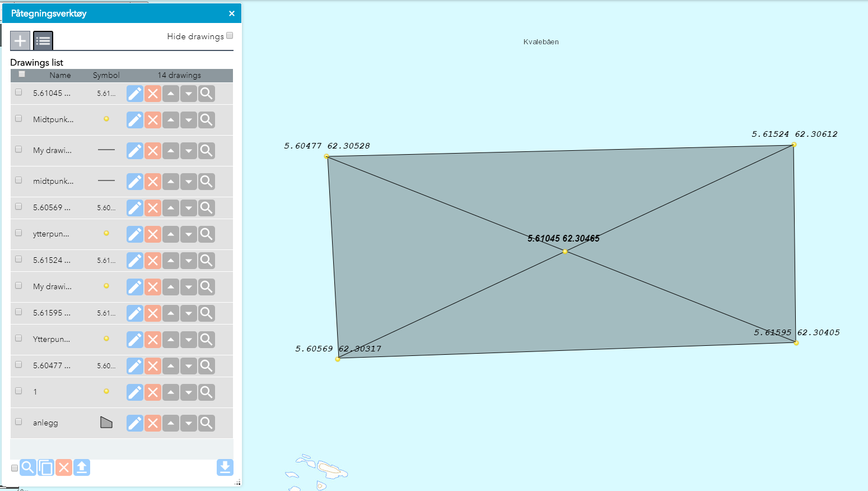Edit the anlegg polygon drawing

point(135,423)
